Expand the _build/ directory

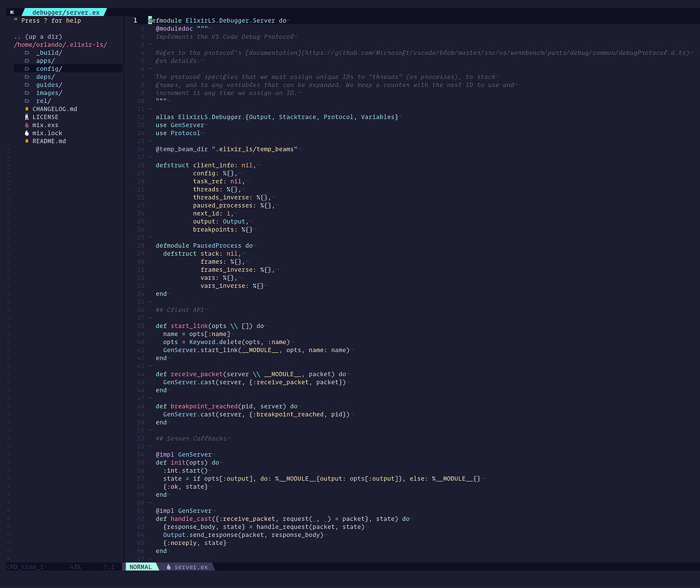(49, 52)
